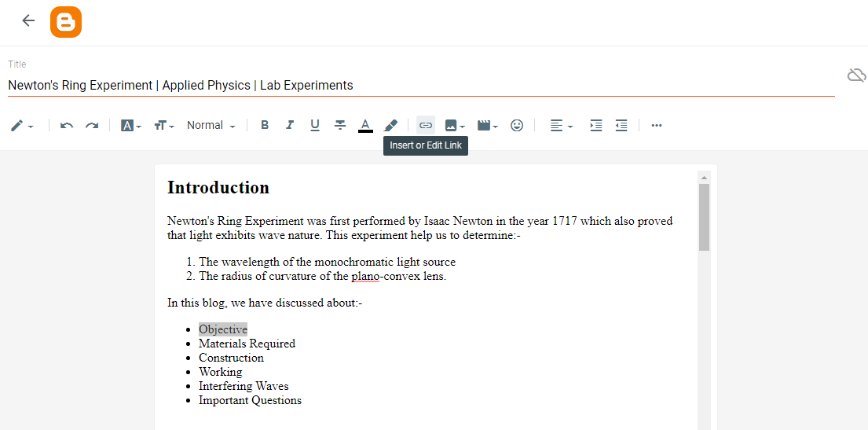868x430 pixels.
Task: Open the font size dropdown
Action: [164, 126]
